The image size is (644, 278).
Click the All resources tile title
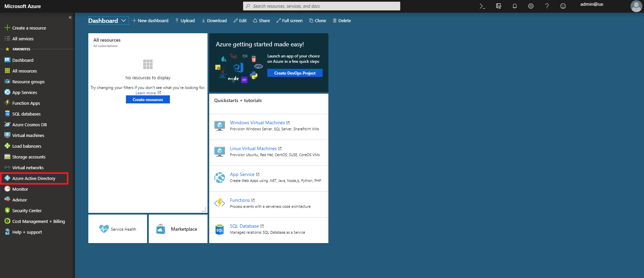[x=107, y=40]
